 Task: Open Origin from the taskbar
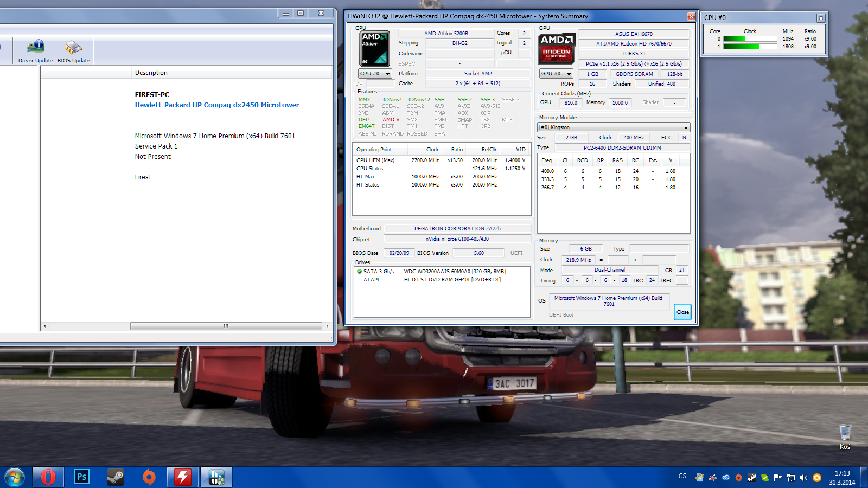[149, 477]
